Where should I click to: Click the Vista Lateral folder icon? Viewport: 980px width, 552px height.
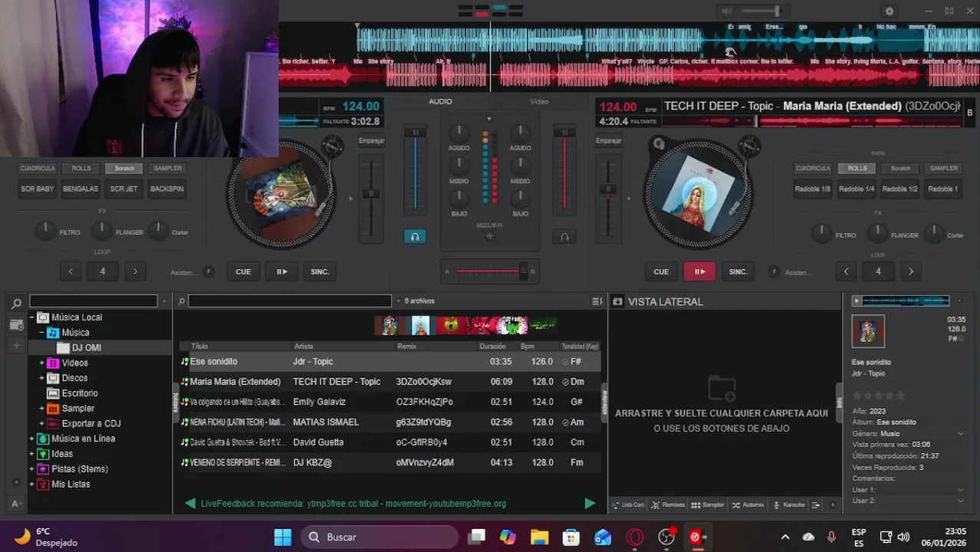(x=618, y=302)
